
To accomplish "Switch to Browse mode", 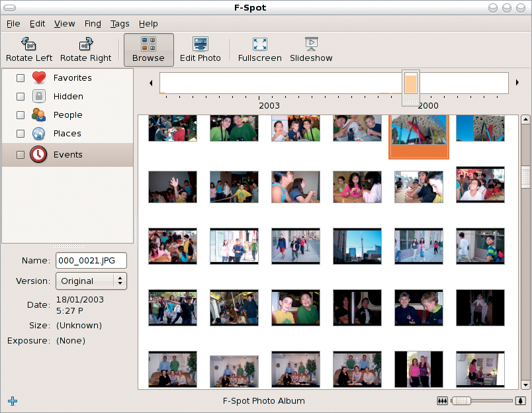I will coord(149,50).
